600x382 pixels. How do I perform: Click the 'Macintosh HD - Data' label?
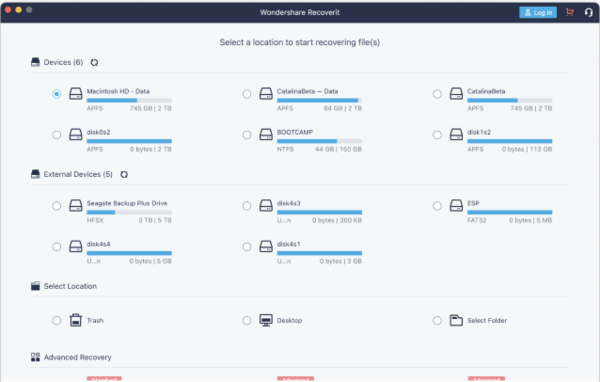click(x=118, y=91)
